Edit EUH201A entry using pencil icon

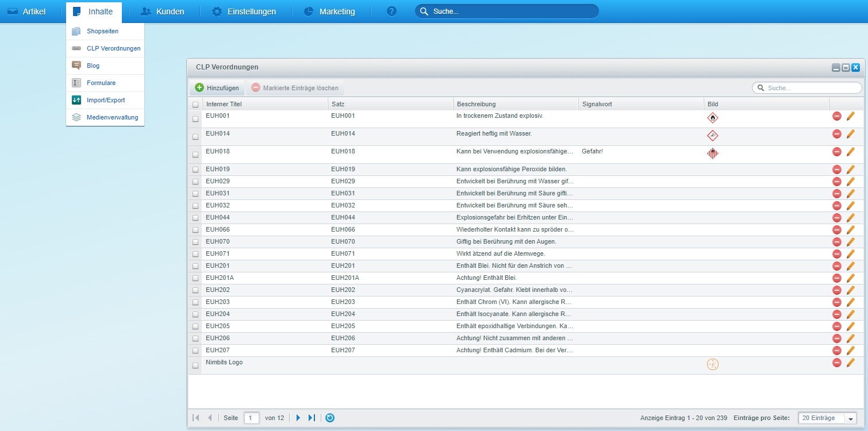pyautogui.click(x=851, y=278)
